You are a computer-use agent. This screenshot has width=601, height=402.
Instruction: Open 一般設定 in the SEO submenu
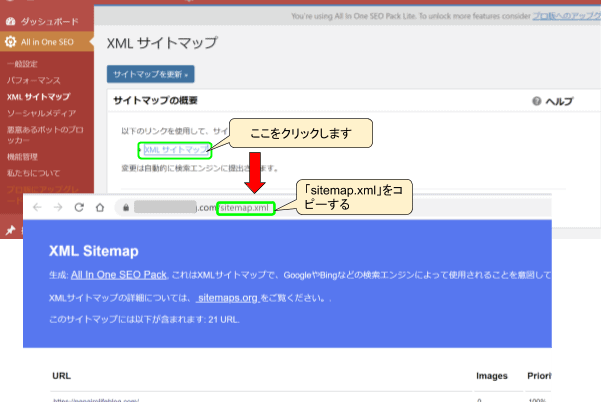(x=25, y=63)
